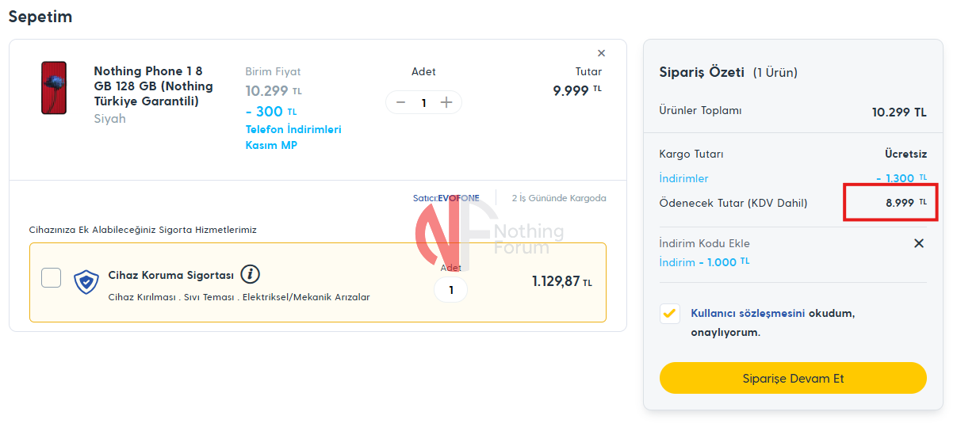Click the insurance quantity field
This screenshot has height=431, width=980.
(451, 290)
